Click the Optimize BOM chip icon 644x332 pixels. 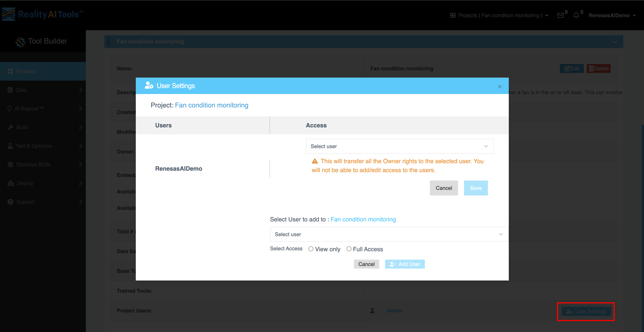[10, 164]
